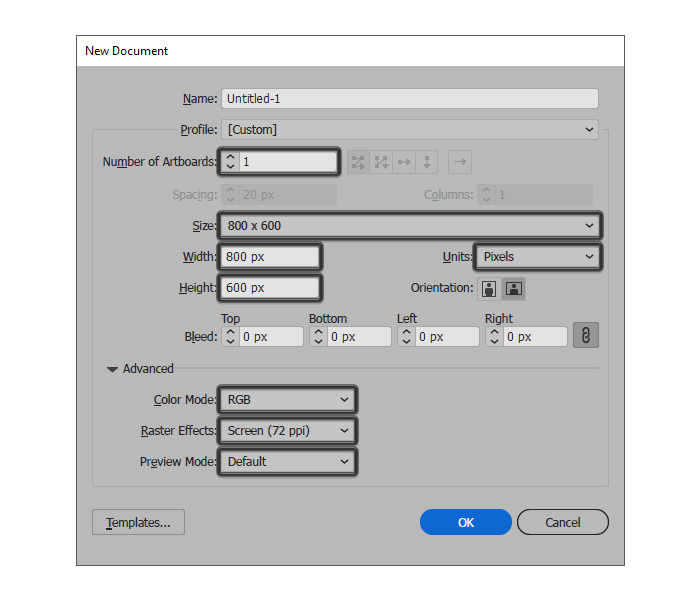Click the Right bleed value field
700x600 pixels.
[x=535, y=337]
